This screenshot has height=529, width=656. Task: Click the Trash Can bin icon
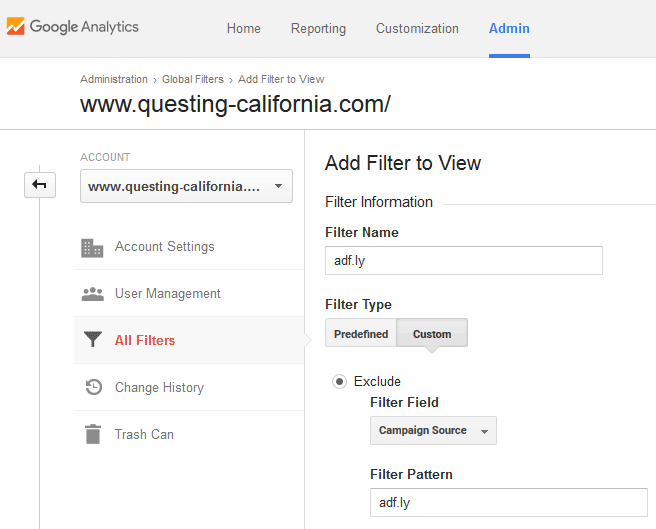coord(93,434)
